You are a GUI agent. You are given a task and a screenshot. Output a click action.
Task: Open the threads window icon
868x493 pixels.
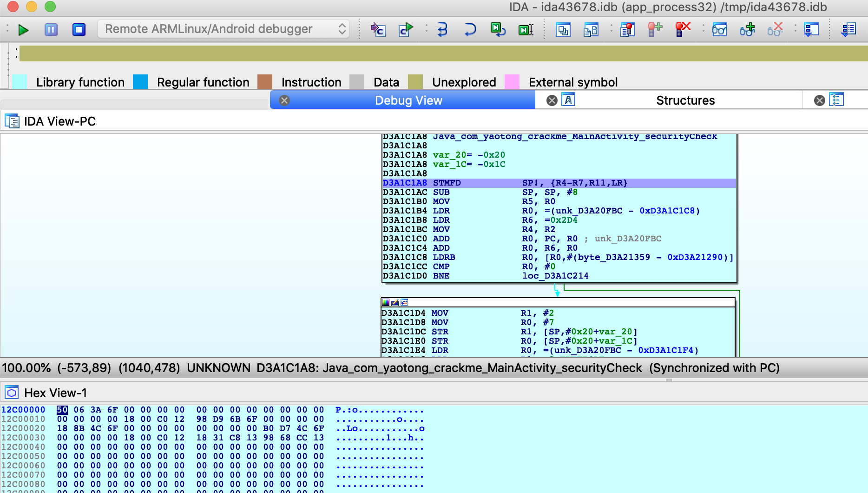pos(563,30)
